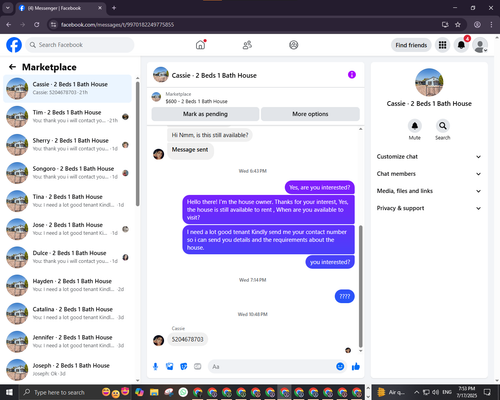This screenshot has width=500, height=400.
Task: Expand Media, files and links section
Action: (x=429, y=191)
